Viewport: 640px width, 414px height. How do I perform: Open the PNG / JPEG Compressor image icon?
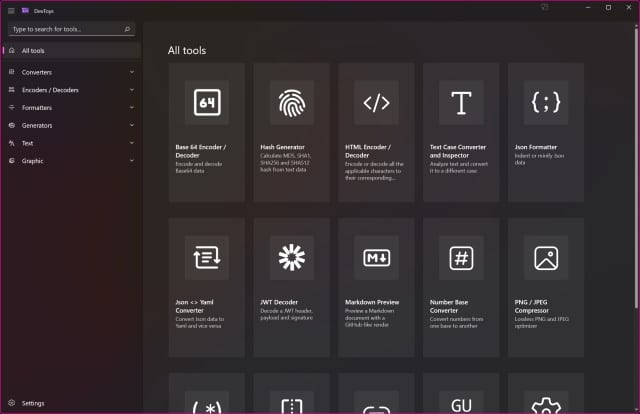546,258
